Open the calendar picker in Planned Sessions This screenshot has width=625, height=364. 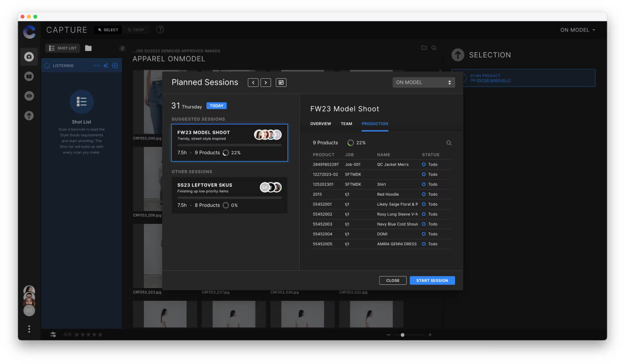click(281, 82)
